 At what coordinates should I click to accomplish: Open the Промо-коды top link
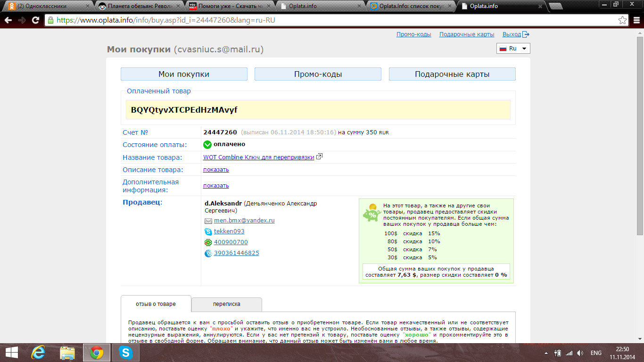(414, 34)
